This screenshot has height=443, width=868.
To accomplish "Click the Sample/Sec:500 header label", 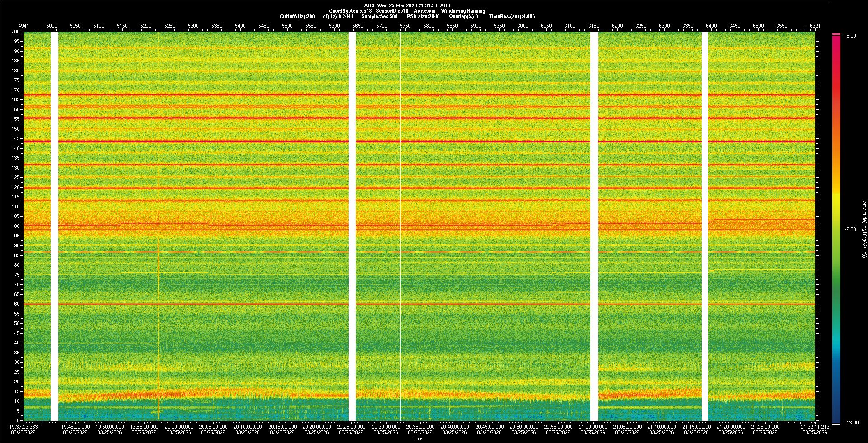I will [379, 16].
